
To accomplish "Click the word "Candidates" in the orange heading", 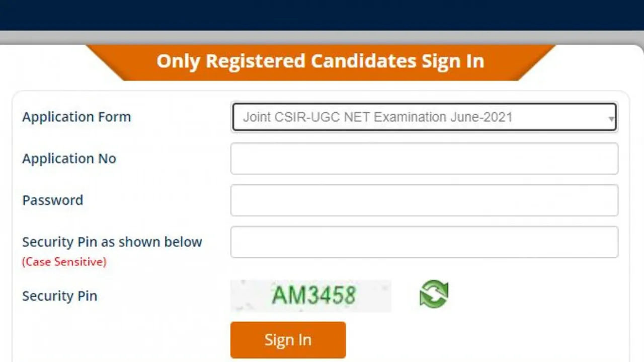I will [x=363, y=61].
